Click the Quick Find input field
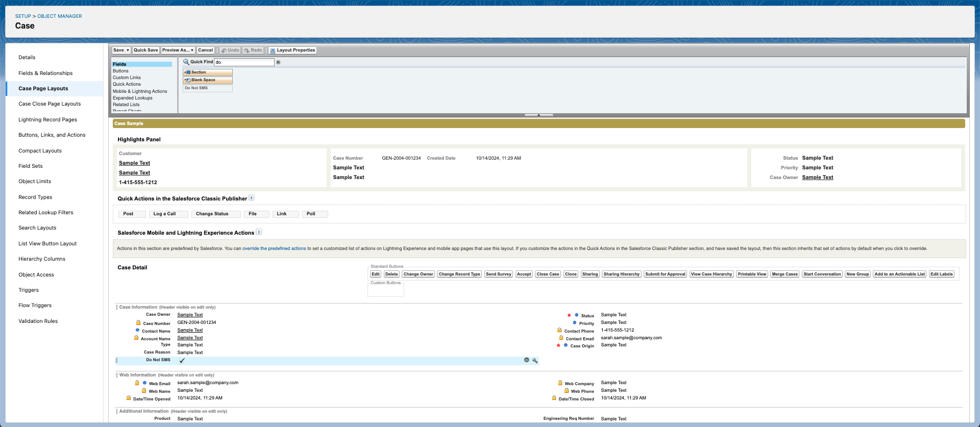 pyautogui.click(x=244, y=62)
